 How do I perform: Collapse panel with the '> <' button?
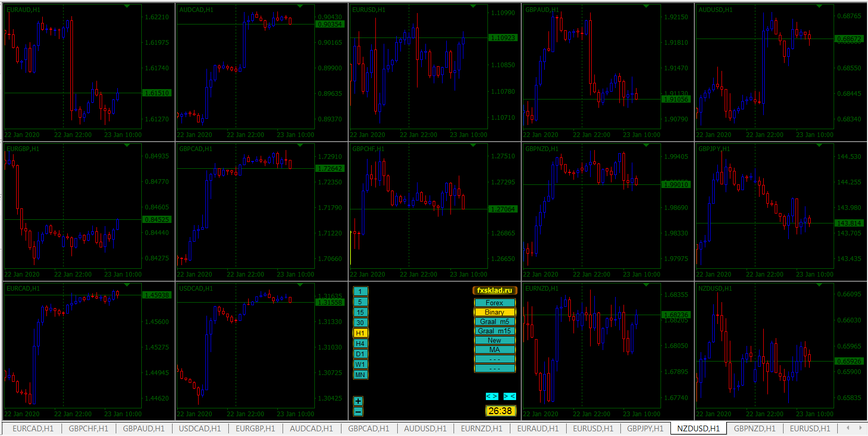click(509, 396)
